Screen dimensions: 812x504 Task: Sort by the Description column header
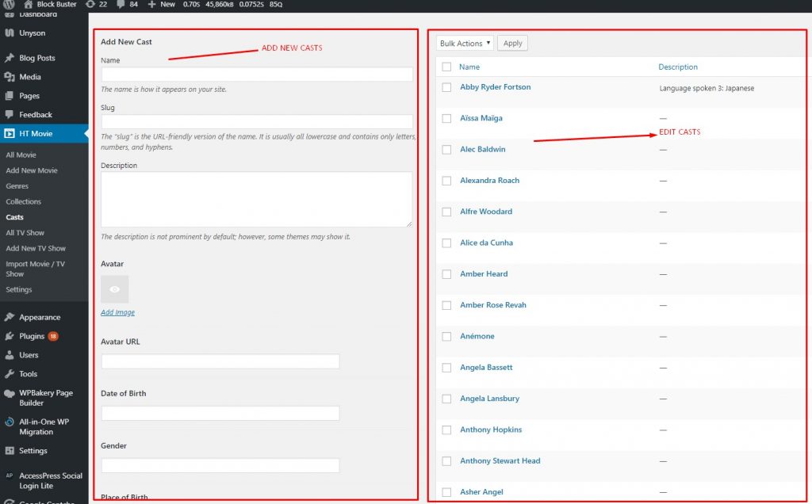tap(678, 67)
